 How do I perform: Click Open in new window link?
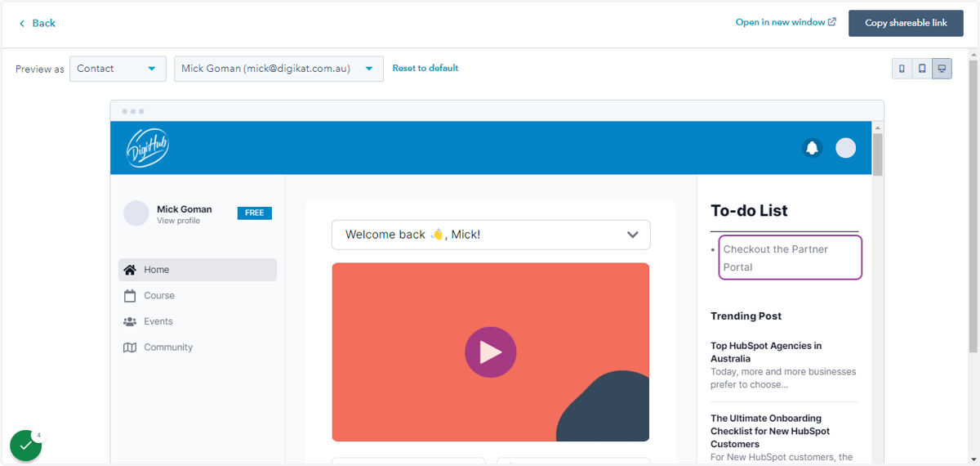point(786,22)
